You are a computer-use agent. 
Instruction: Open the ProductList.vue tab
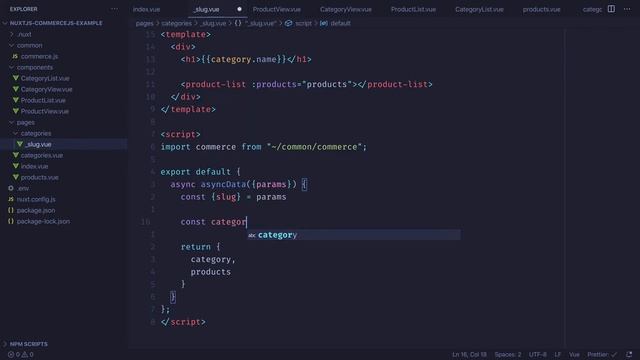point(413,9)
